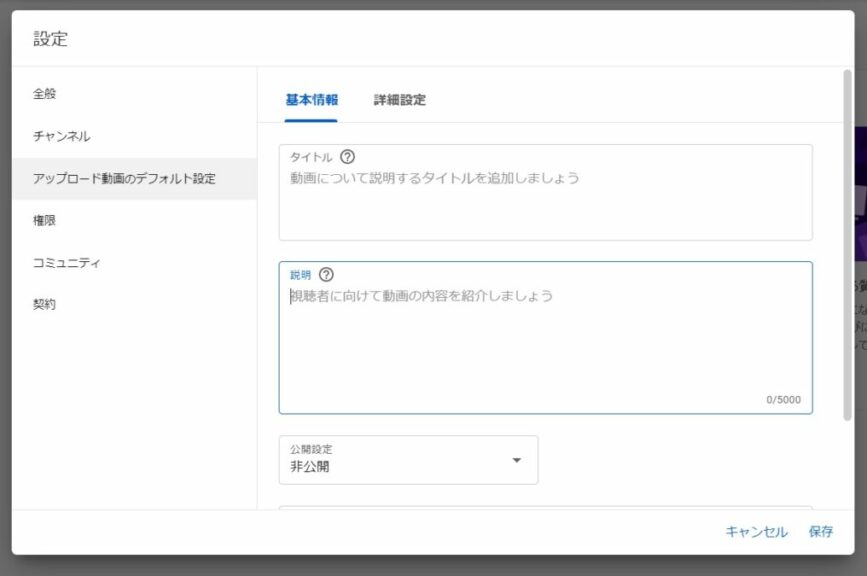Open the 契約 section in sidebar

click(45, 304)
